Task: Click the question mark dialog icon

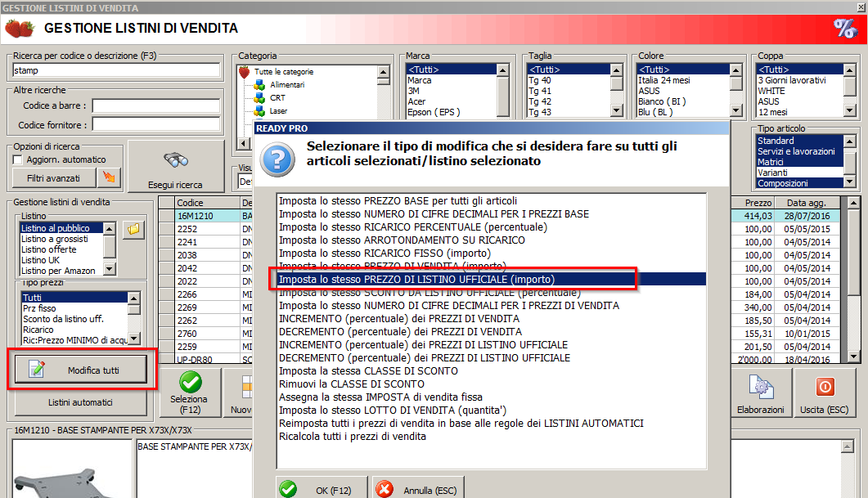Action: click(277, 159)
